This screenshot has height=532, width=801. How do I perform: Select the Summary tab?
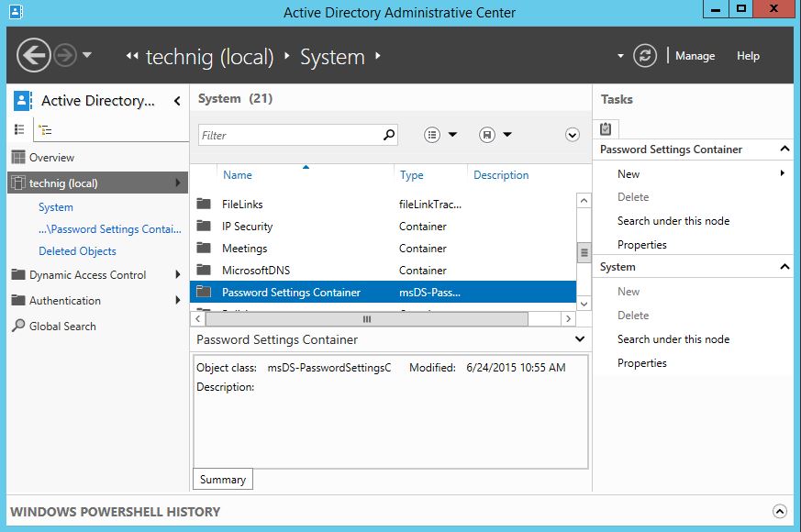[223, 480]
